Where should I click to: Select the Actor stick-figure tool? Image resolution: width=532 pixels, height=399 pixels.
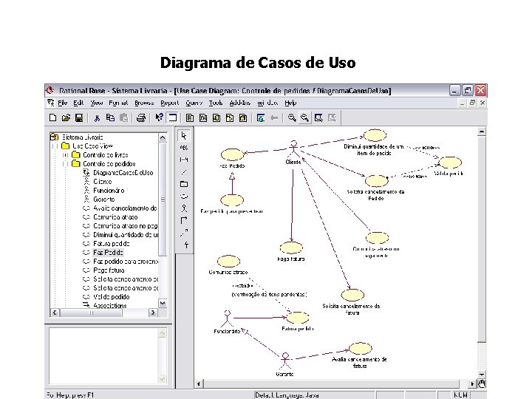point(184,208)
